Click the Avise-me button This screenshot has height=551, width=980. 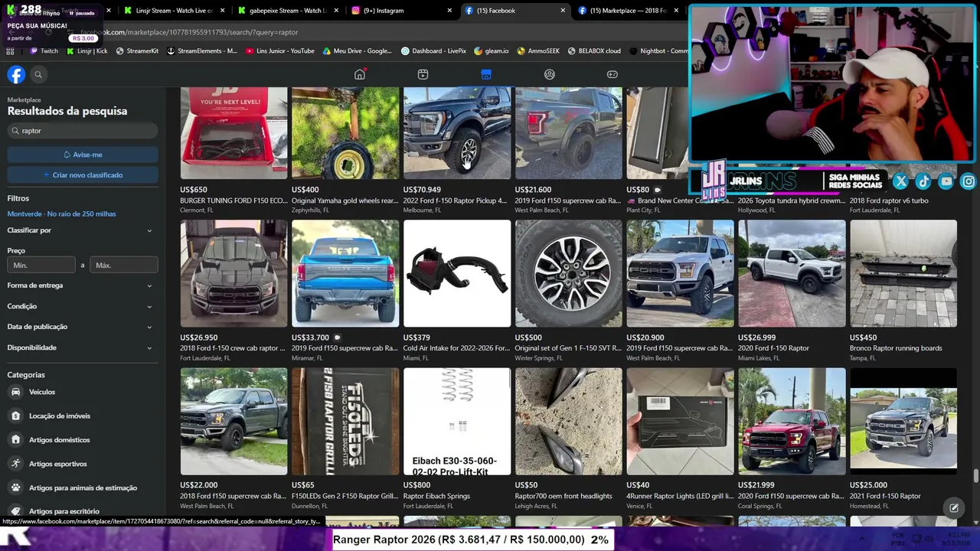coord(83,155)
